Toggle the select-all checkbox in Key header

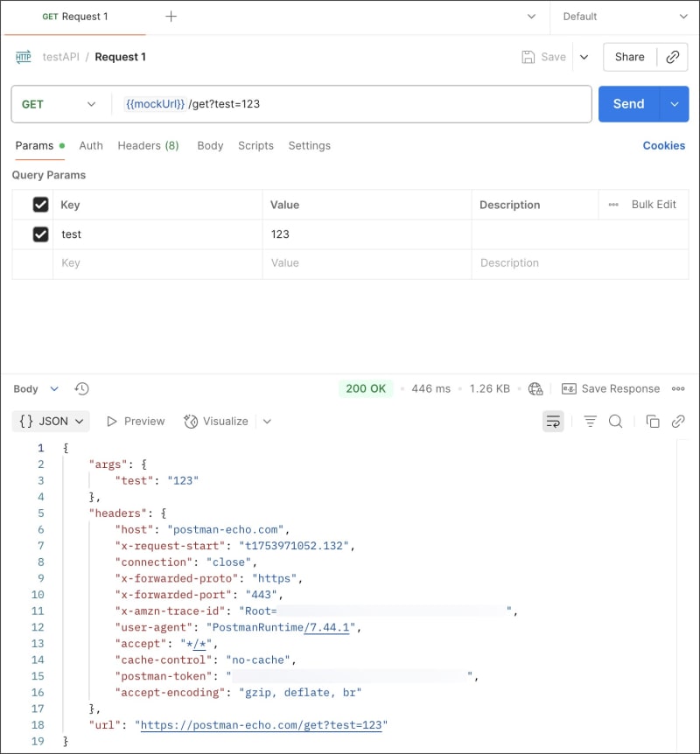[x=40, y=205]
